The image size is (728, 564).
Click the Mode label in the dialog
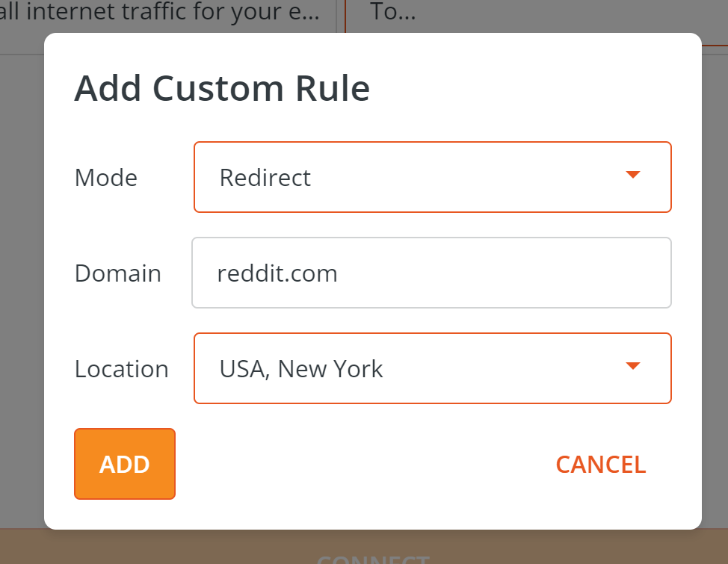pos(105,177)
